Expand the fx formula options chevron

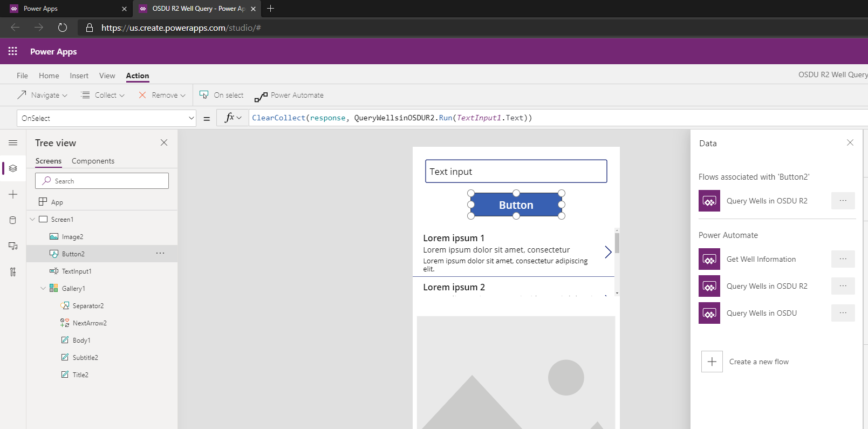coord(239,118)
